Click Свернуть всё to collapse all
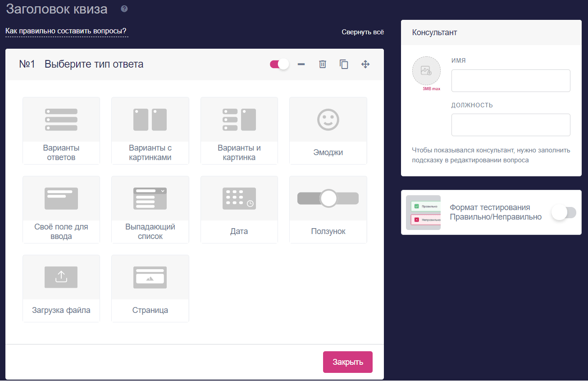Viewport: 588px width, 381px height. pos(363,32)
